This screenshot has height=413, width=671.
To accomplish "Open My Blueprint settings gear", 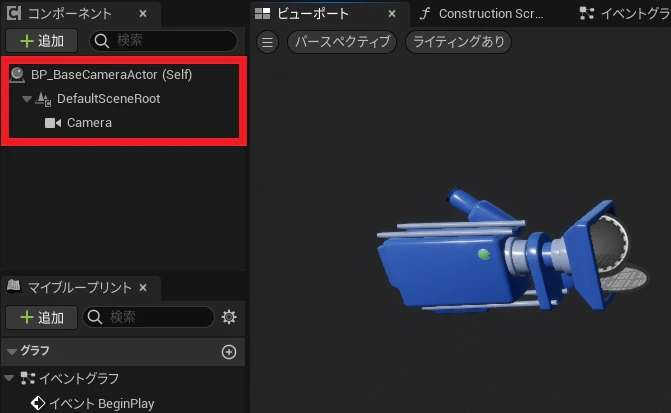I will click(x=229, y=317).
